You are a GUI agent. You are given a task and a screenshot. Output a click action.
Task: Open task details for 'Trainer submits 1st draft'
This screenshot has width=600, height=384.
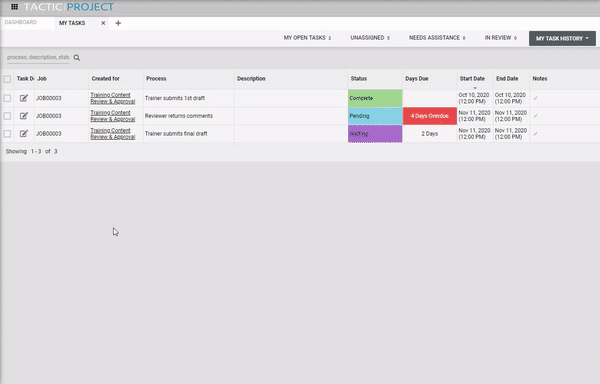tap(24, 98)
